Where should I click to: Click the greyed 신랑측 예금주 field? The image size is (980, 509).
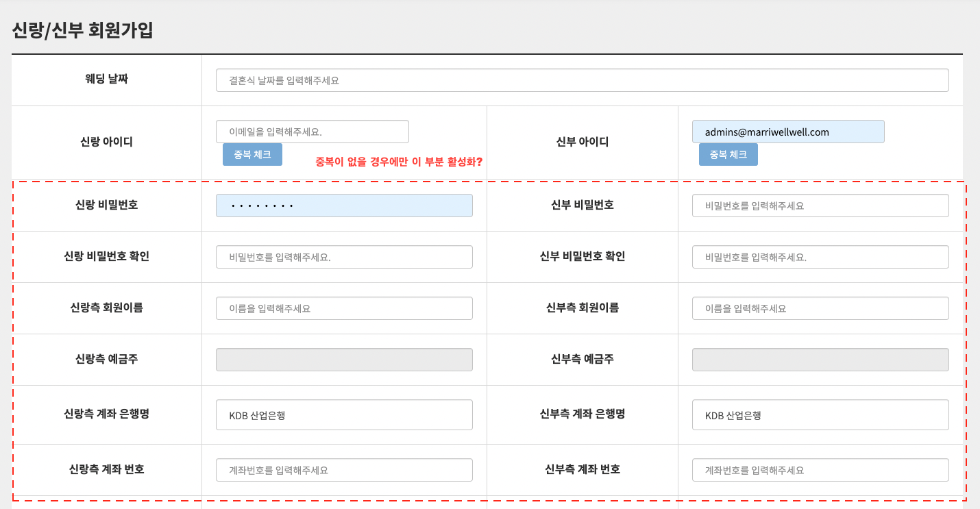click(344, 360)
